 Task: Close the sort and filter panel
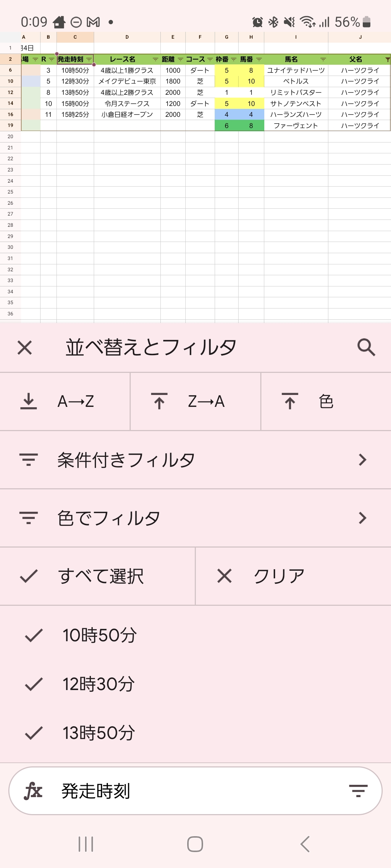click(x=25, y=348)
